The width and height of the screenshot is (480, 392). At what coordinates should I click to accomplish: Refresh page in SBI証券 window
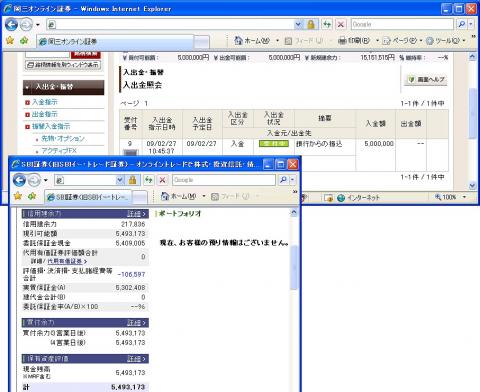click(149, 180)
